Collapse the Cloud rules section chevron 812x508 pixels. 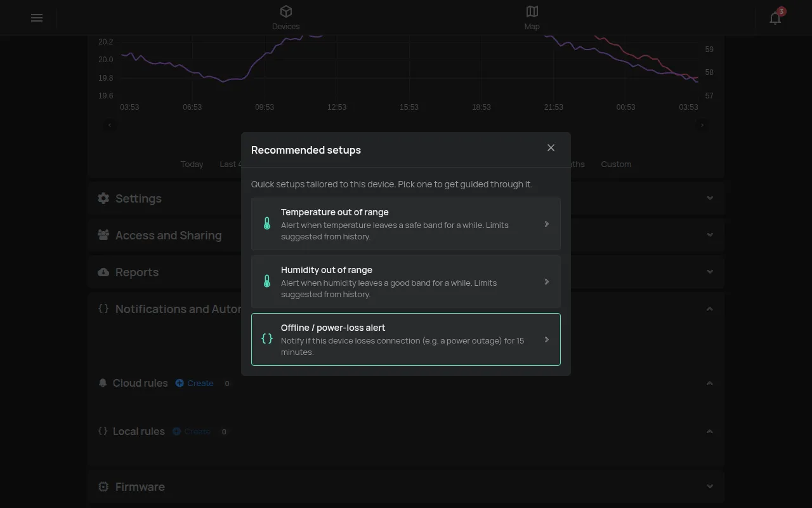[x=710, y=383]
